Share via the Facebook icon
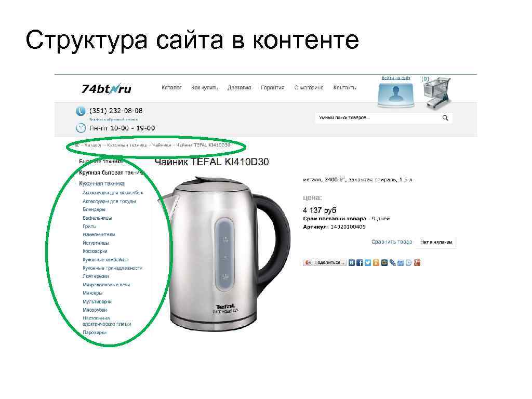The width and height of the screenshot is (532, 399). pos(360,262)
